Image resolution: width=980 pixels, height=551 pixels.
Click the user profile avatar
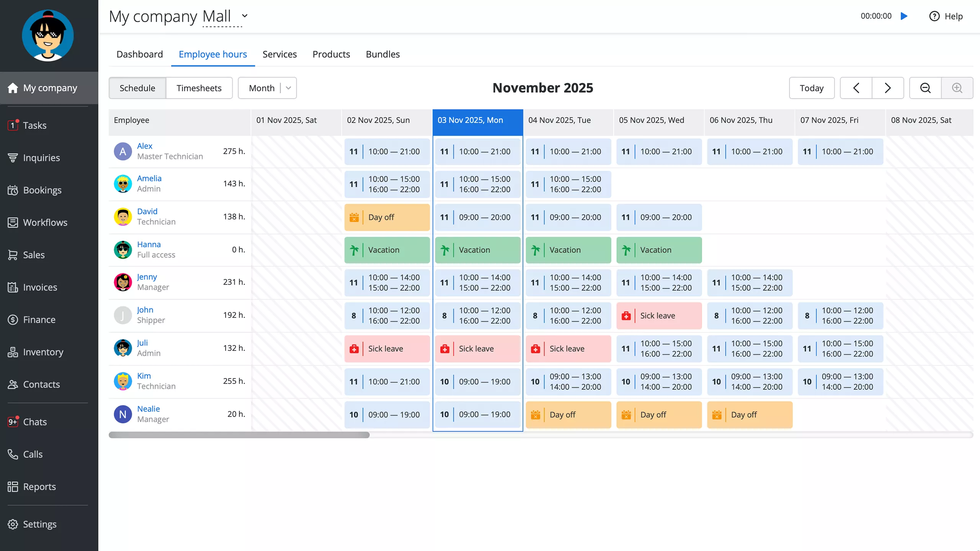[48, 36]
